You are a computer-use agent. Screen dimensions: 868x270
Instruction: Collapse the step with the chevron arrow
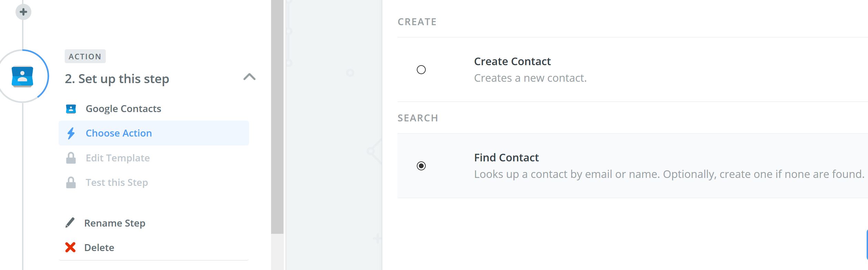click(x=249, y=77)
